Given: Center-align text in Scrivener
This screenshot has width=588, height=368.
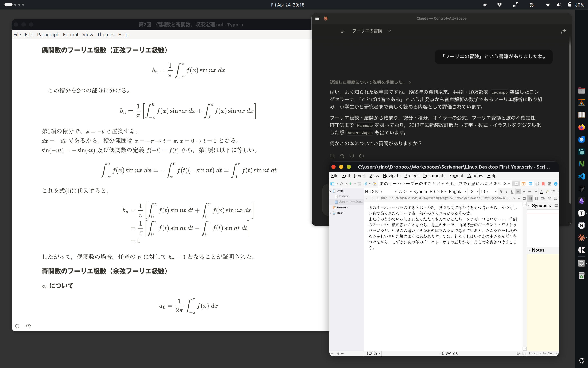Looking at the screenshot, I should click(x=524, y=192).
